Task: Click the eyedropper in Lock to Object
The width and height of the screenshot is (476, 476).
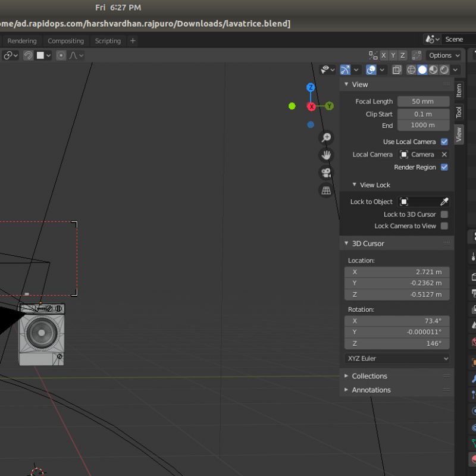Action: coord(444,202)
